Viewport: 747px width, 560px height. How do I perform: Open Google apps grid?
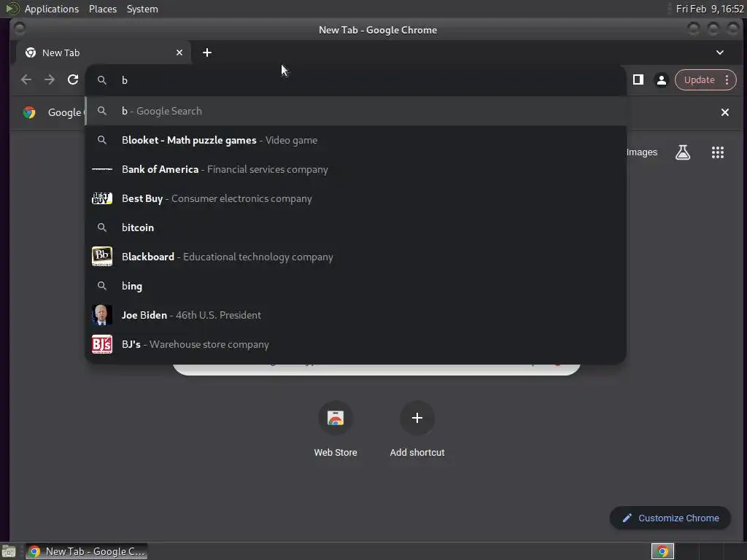tap(718, 152)
